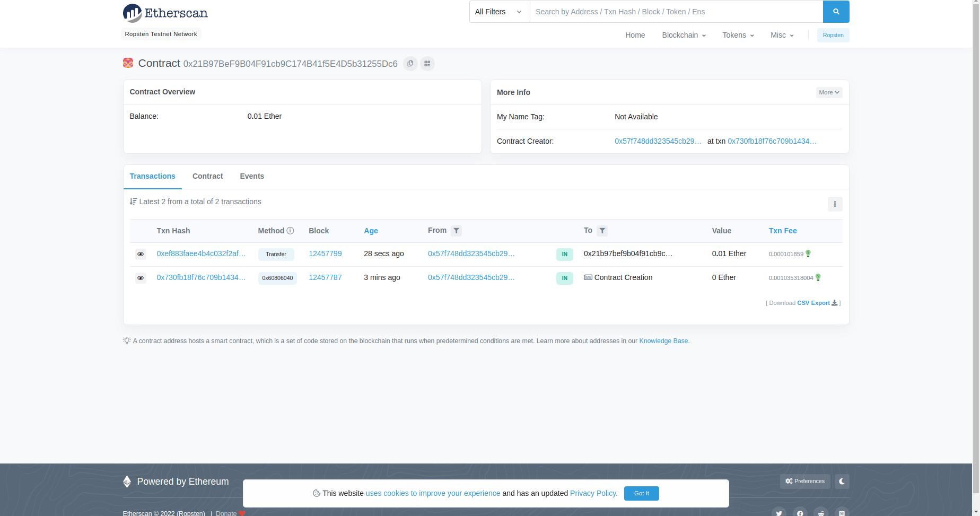
Task: Open From address in the Transfer row
Action: (x=471, y=253)
